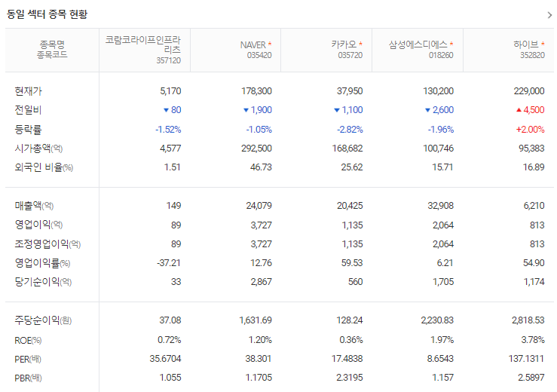557x392 pixels.
Task: Select the 영업이익률(%) row label
Action: pos(42,263)
